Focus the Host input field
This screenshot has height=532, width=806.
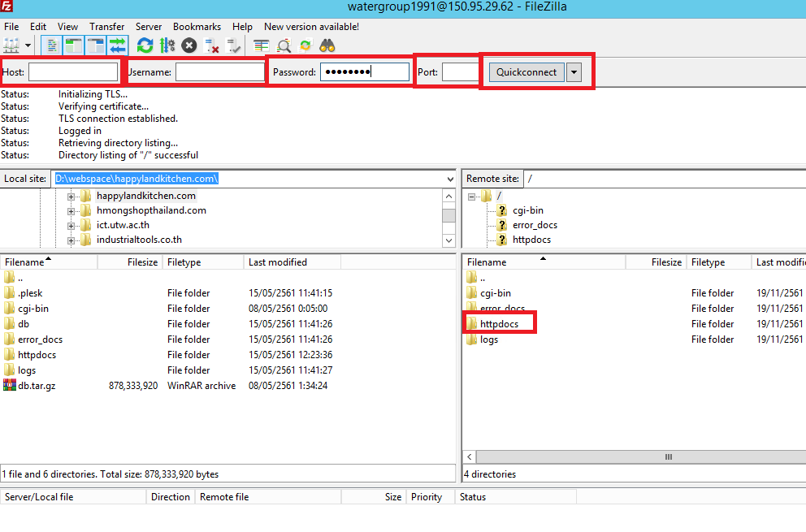(x=73, y=72)
